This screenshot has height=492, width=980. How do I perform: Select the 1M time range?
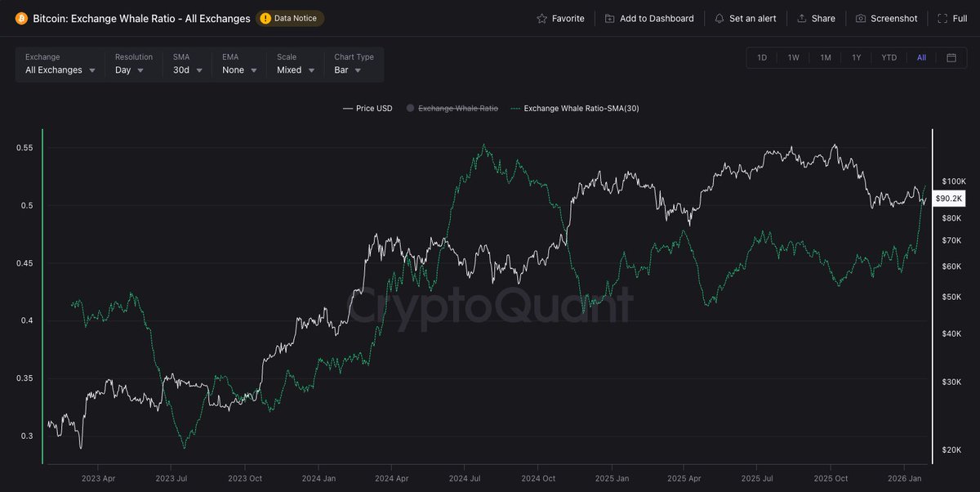826,57
